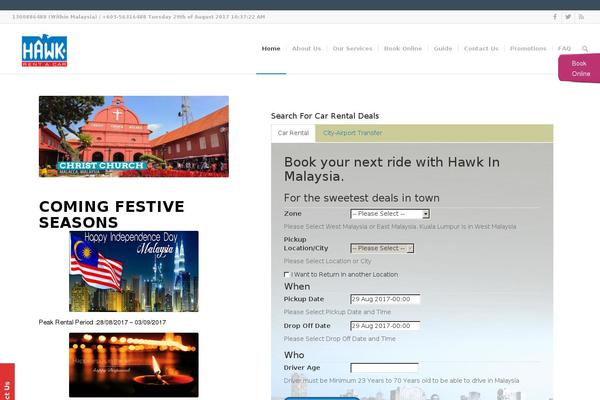The image size is (600, 400).
Task: Click the search magnifier icon in navigation
Action: click(585, 49)
